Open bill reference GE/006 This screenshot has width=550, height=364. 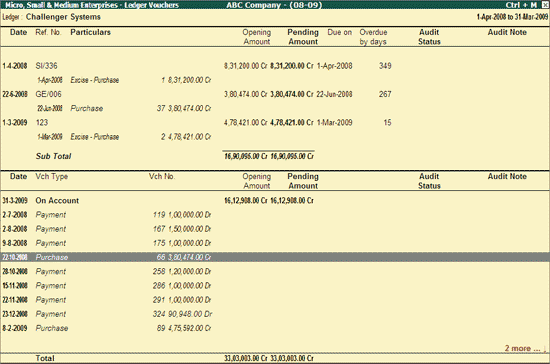pyautogui.click(x=48, y=94)
